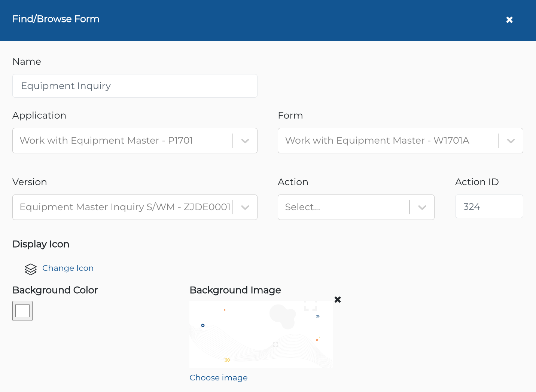Edit the Action ID value 324
536x392 pixels.
489,206
